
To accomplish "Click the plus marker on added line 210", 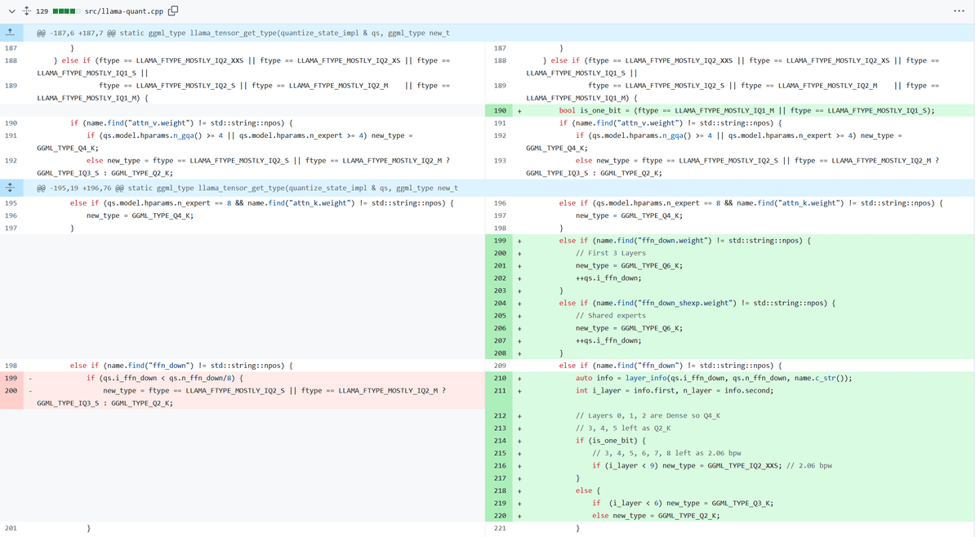I will pos(519,378).
